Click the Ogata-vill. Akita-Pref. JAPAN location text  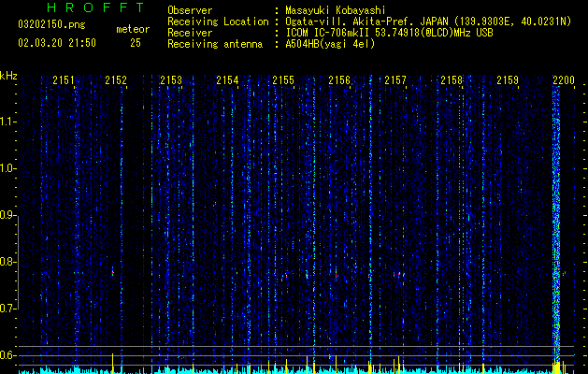click(428, 22)
